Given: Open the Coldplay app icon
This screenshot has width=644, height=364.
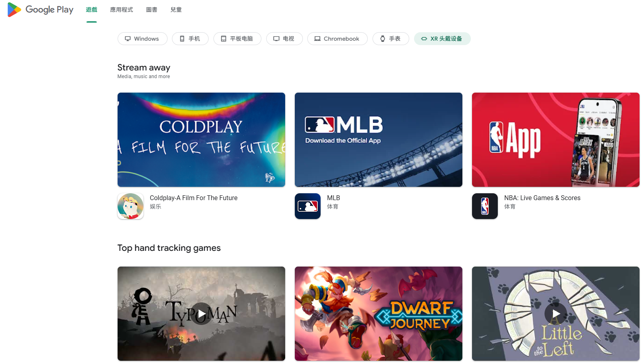Looking at the screenshot, I should coord(130,206).
